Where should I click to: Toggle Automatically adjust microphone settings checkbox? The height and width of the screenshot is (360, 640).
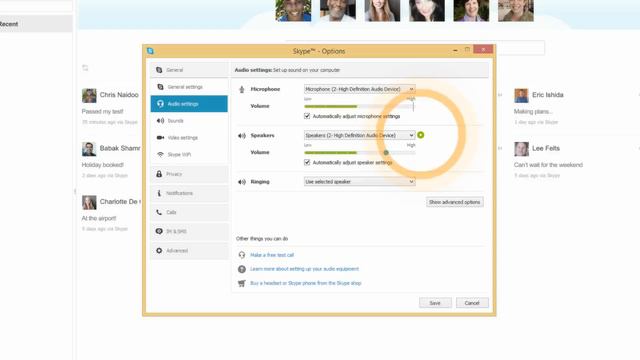point(307,116)
